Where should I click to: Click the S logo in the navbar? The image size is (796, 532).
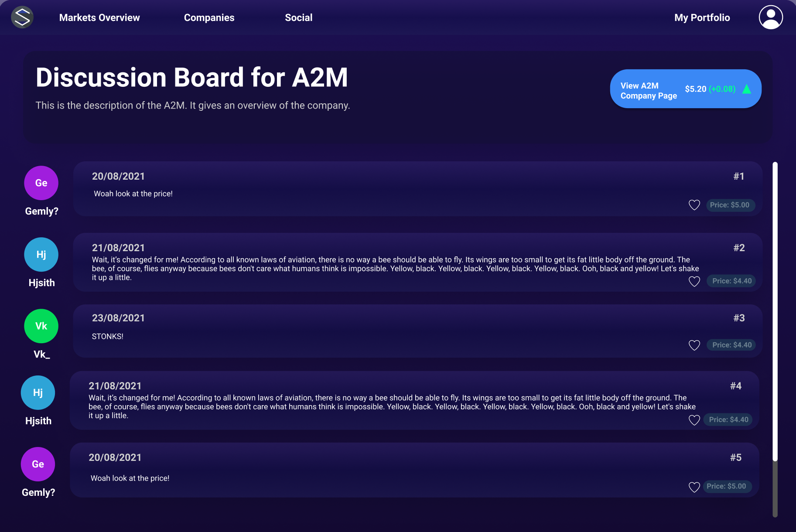(22, 17)
